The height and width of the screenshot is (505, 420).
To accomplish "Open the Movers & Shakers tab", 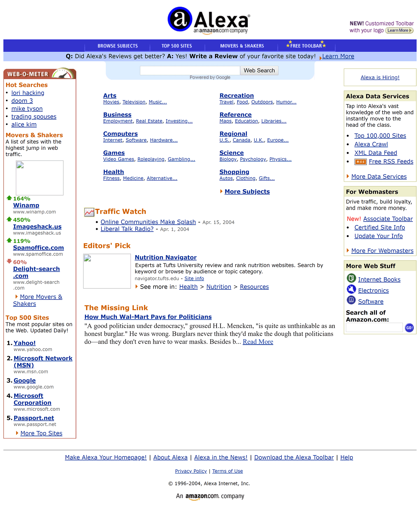I will click(242, 46).
